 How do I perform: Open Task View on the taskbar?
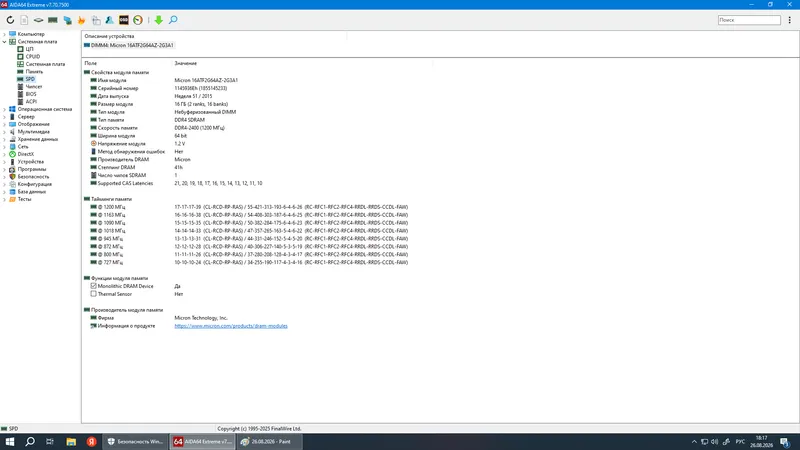coord(50,442)
